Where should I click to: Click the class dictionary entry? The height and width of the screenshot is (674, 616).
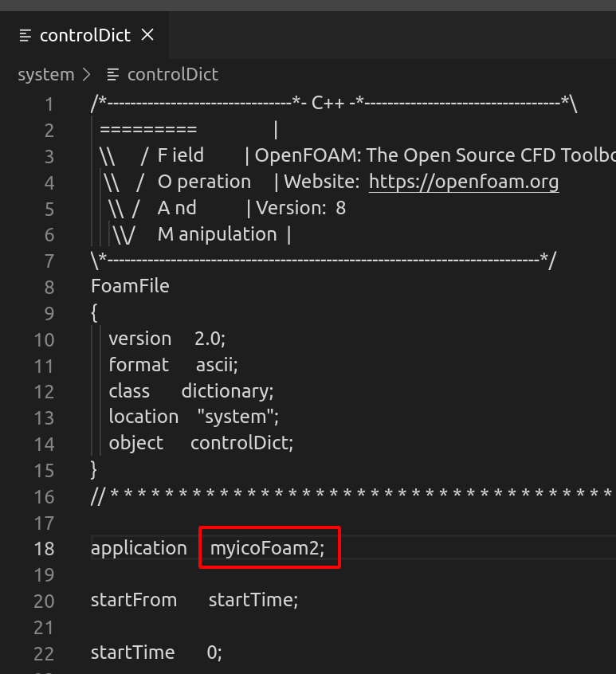[226, 391]
